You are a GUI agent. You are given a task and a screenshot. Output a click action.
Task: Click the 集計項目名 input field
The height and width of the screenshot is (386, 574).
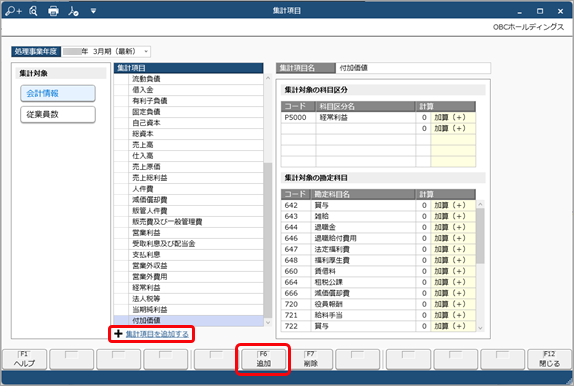413,68
